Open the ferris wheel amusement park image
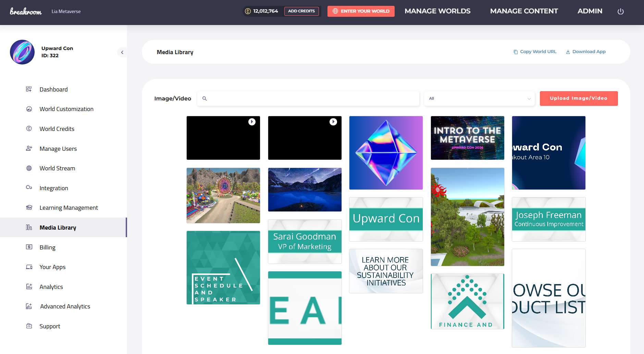Image resolution: width=644 pixels, height=354 pixels. [223, 195]
